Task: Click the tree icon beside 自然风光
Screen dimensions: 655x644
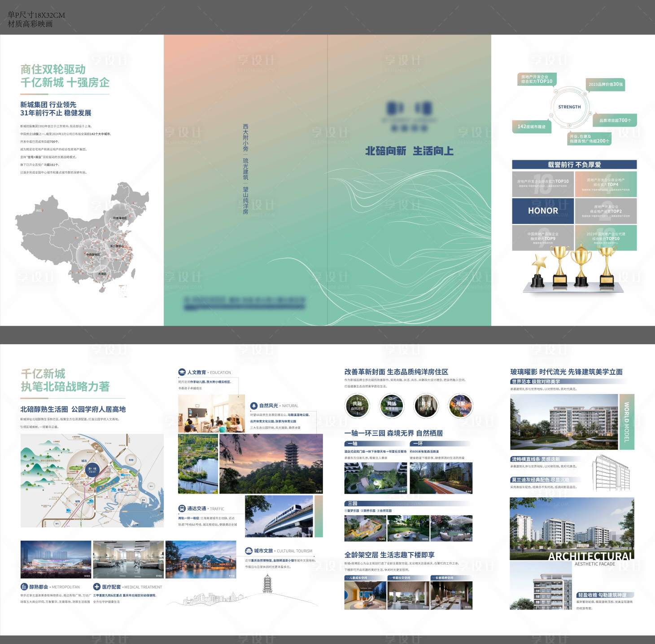Action: coord(254,405)
